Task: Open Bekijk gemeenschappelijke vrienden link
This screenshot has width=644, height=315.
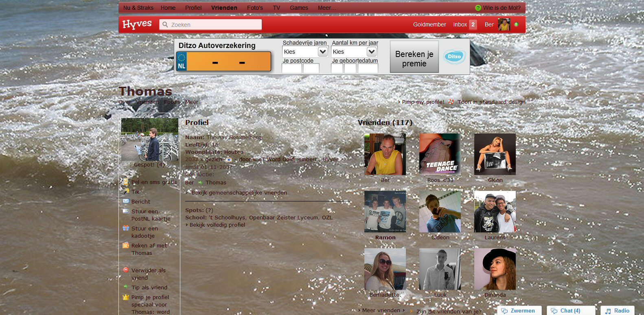Action: pos(239,192)
